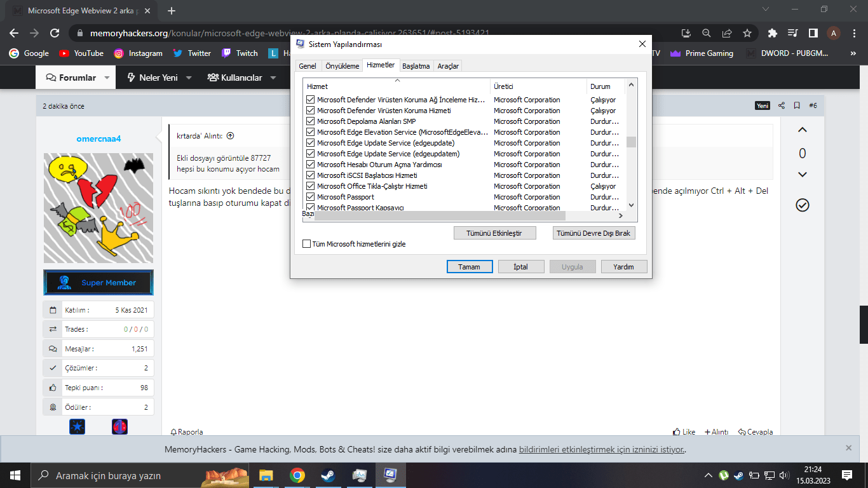
Task: Open omercnaa4 user avatar image
Action: click(98, 208)
